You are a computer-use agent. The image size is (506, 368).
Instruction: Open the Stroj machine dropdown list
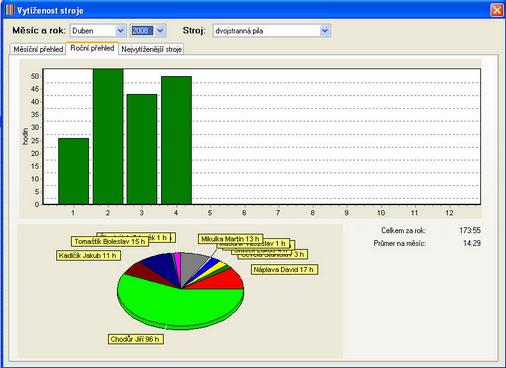[325, 31]
